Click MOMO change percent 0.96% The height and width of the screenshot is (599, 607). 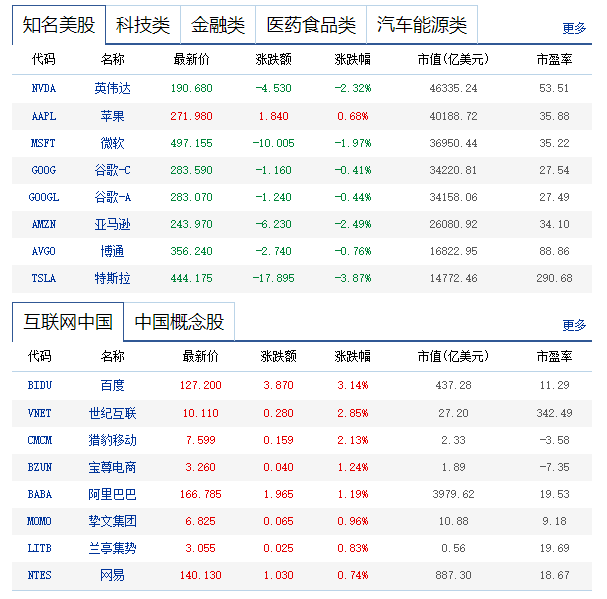pyautogui.click(x=353, y=521)
